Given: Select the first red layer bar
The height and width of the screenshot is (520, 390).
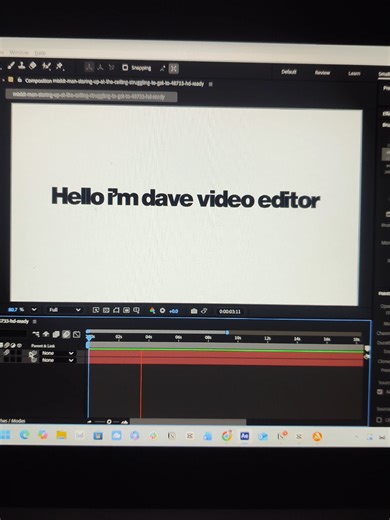Looking at the screenshot, I should pyautogui.click(x=226, y=355).
